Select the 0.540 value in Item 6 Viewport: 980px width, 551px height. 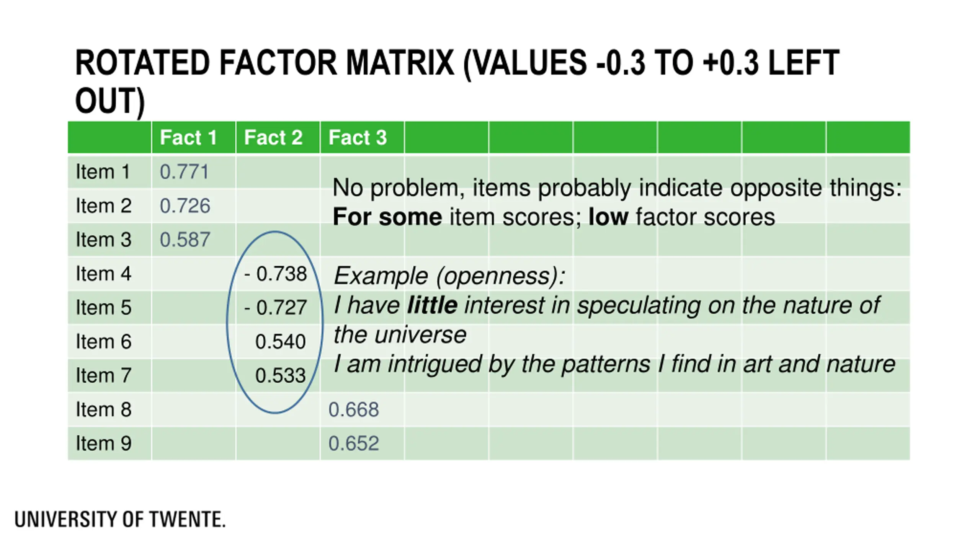click(281, 342)
